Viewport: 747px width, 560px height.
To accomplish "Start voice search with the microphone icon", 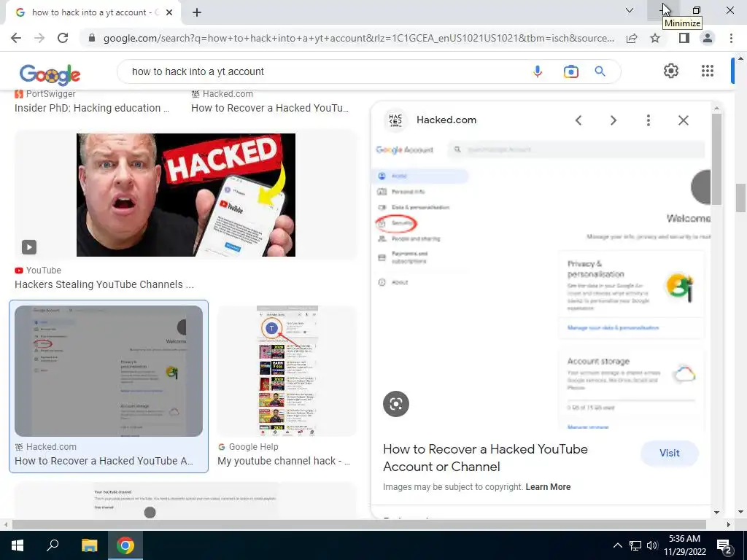I will click(538, 71).
